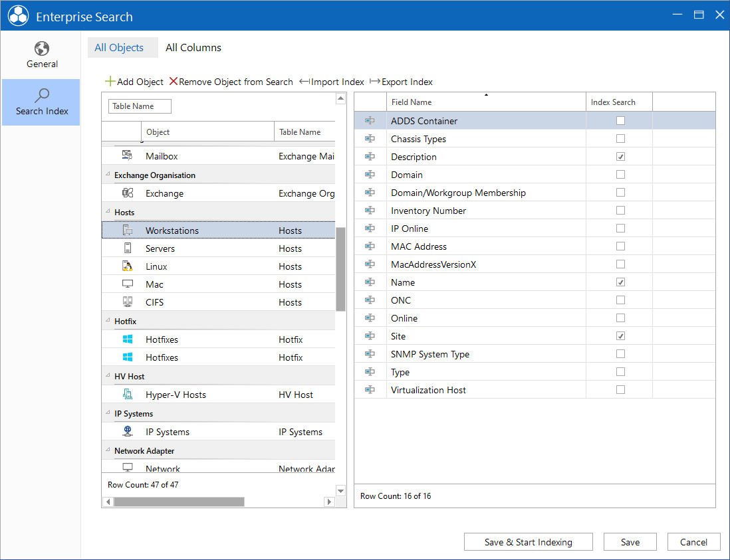The image size is (730, 560).
Task: Select the Hyper-V Hosts row
Action: click(218, 395)
